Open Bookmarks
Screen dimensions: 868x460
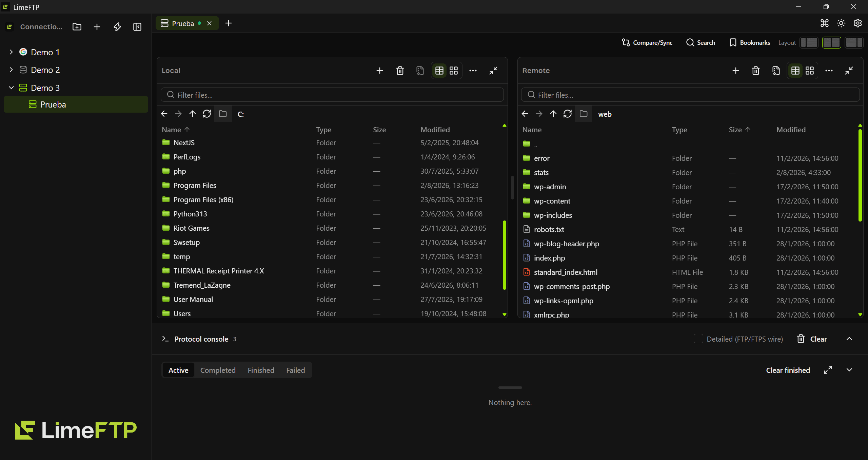pos(750,42)
